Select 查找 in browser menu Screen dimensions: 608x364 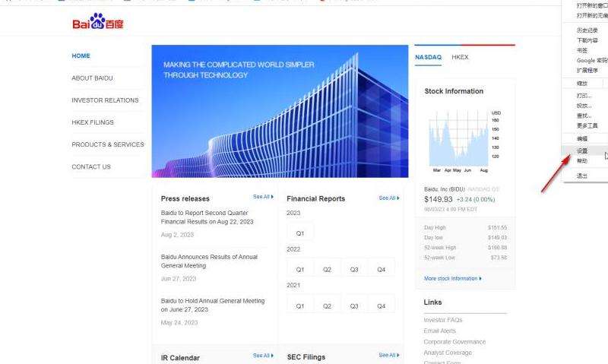(x=585, y=116)
